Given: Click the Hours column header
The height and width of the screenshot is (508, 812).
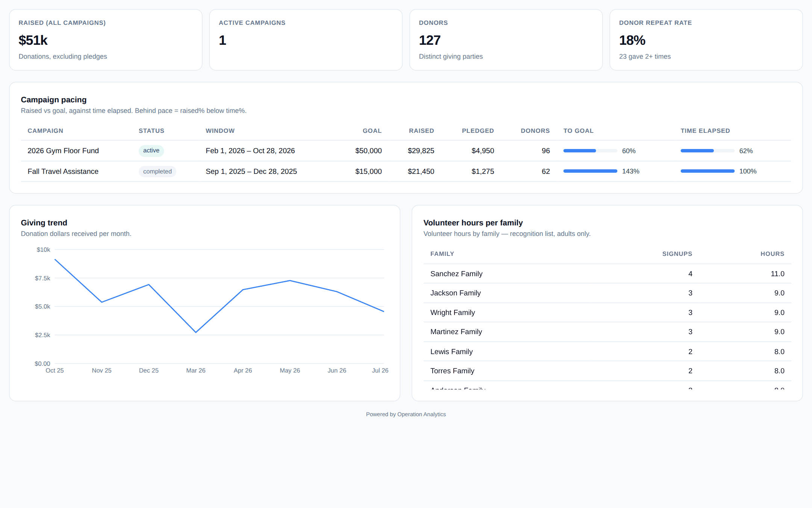Looking at the screenshot, I should (x=772, y=254).
